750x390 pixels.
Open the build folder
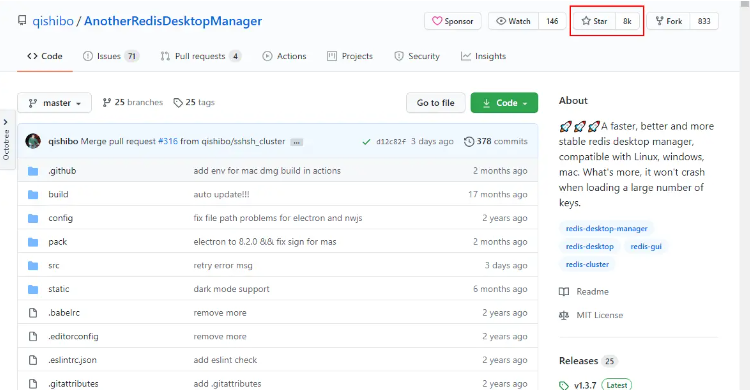[x=58, y=194]
